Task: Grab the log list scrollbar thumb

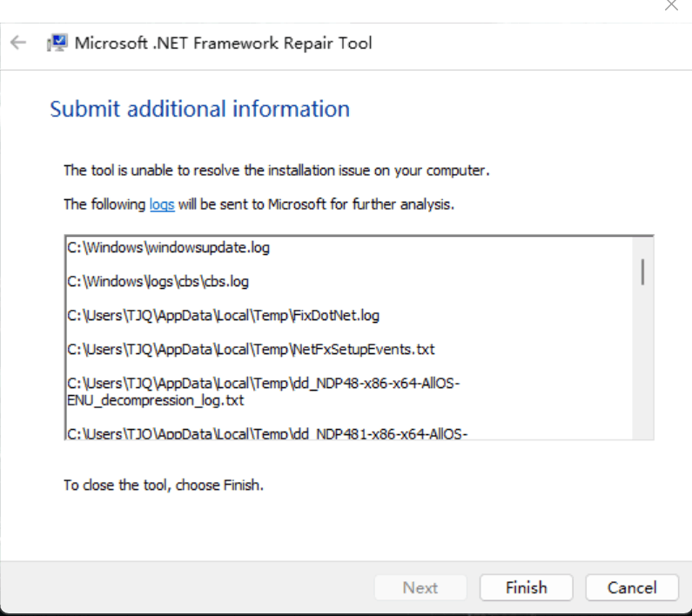Action: (642, 271)
